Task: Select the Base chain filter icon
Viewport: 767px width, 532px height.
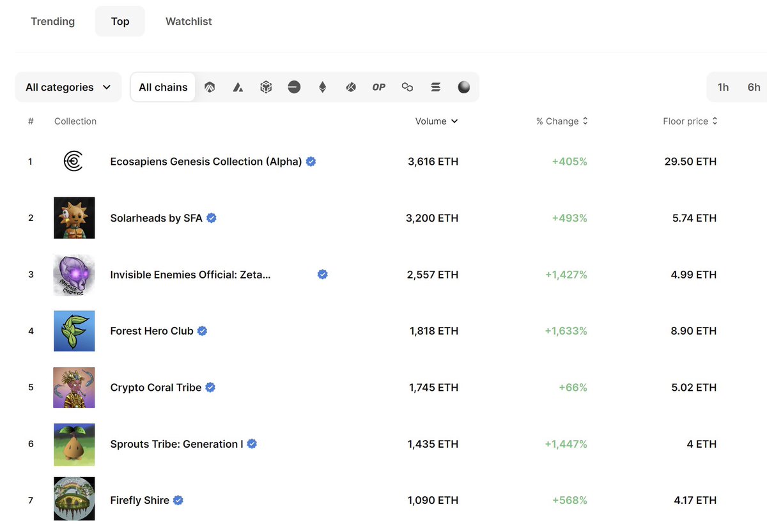Action: (x=294, y=87)
